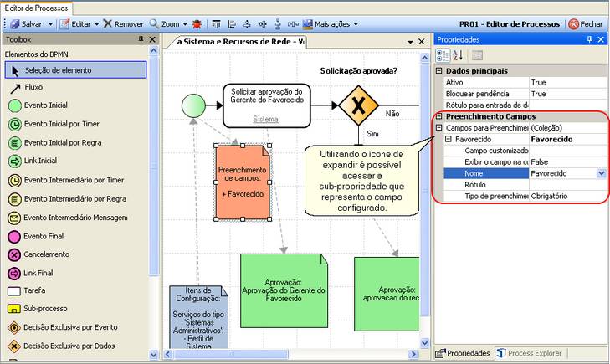Select Evento Inicial por Timer element
The width and height of the screenshot is (610, 364).
(x=54, y=124)
